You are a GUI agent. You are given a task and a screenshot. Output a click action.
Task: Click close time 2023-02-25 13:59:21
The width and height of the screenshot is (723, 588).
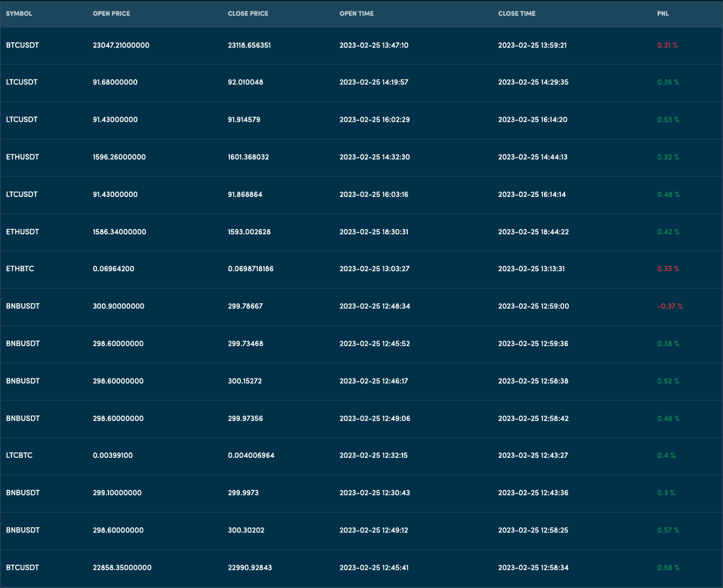[x=533, y=45]
